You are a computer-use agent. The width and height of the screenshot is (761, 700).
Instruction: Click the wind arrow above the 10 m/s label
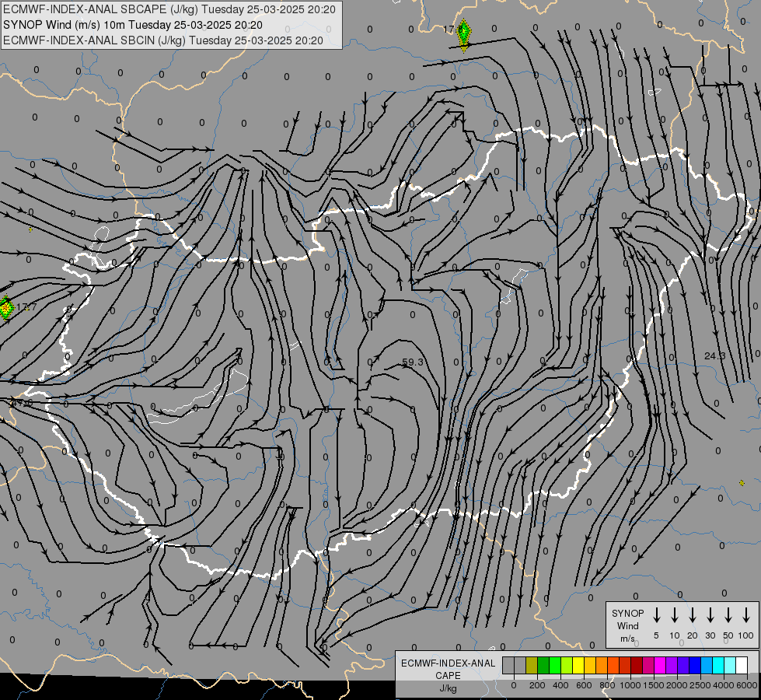(x=674, y=615)
